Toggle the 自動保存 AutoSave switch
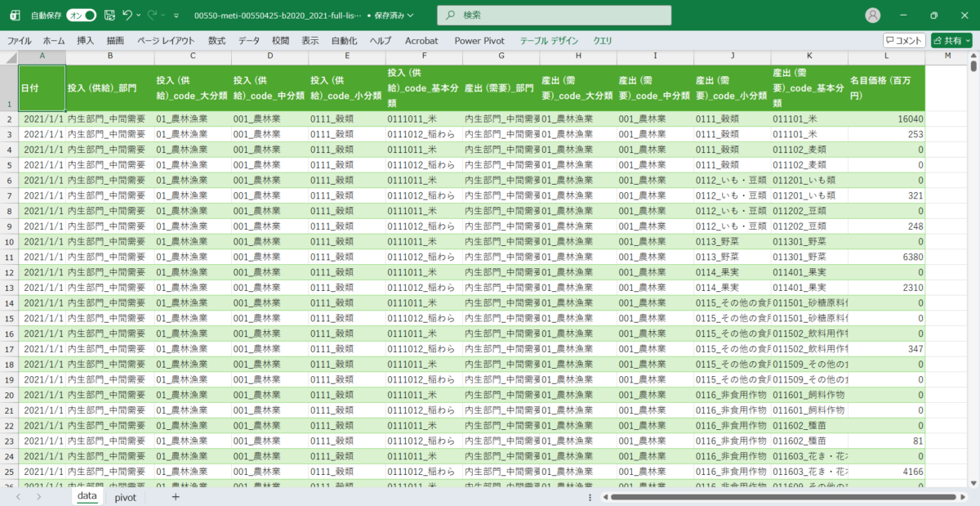980x506 pixels. (81, 16)
